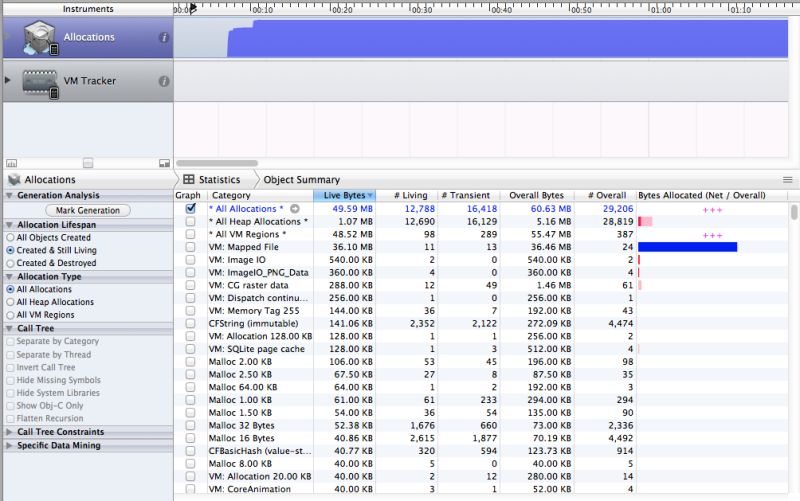The height and width of the screenshot is (501, 800).
Task: Select the VM: SQLite page cache row
Action: click(x=481, y=349)
